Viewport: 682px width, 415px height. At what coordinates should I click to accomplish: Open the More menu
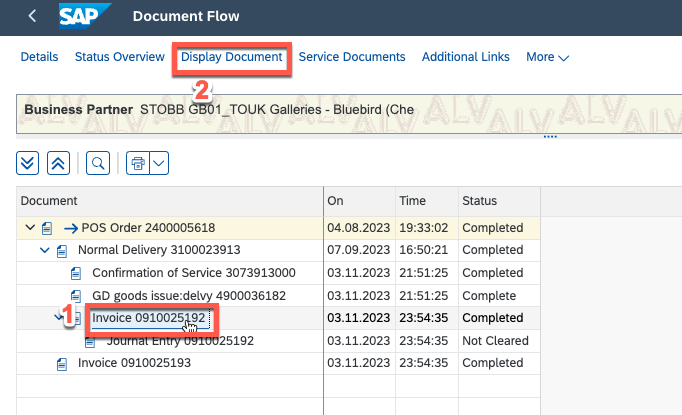pos(547,57)
